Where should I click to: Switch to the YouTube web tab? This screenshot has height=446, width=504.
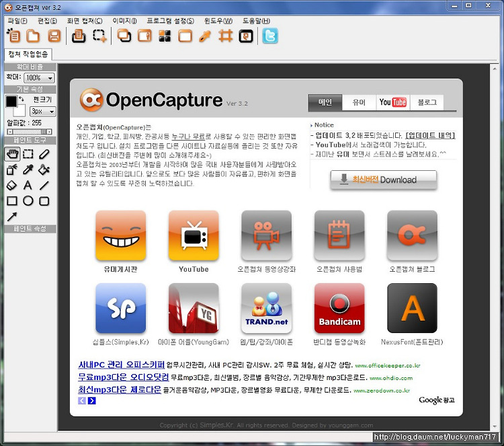[392, 102]
